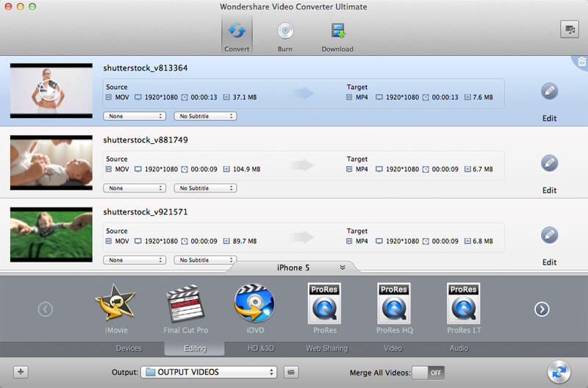
Task: Switch to the Web Sharing tab
Action: tap(326, 348)
